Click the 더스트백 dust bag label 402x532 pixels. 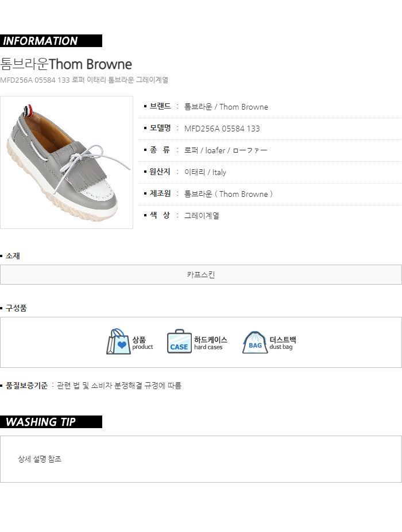coord(283,340)
